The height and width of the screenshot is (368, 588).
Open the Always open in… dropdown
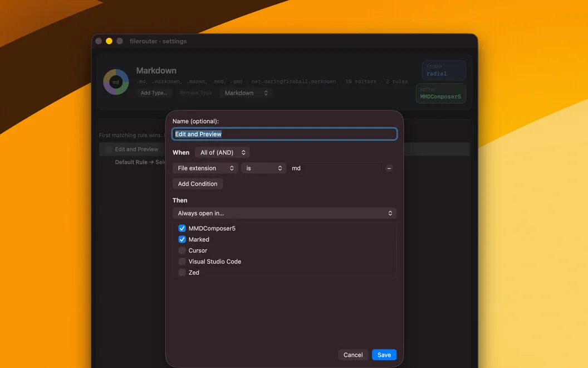pyautogui.click(x=284, y=214)
